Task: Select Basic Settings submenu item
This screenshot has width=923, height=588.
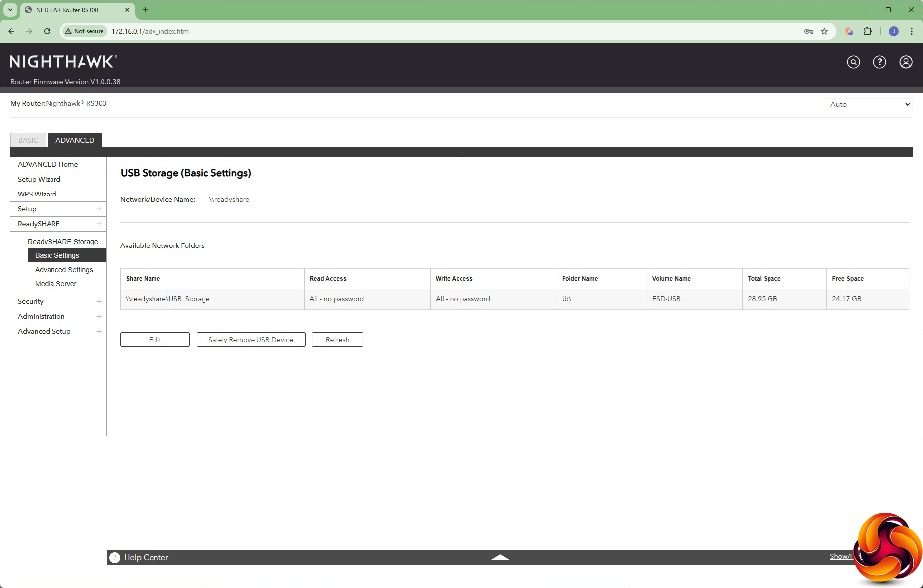Action: coord(67,255)
